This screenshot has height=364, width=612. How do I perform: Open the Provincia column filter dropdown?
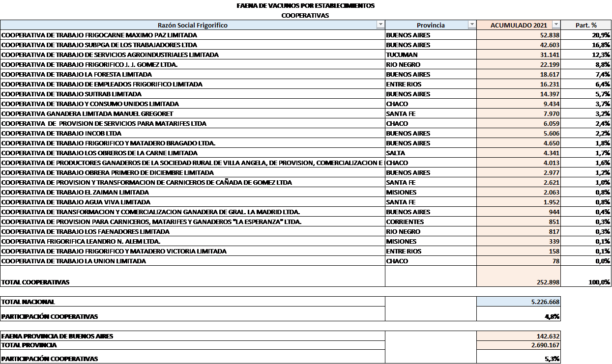472,25
